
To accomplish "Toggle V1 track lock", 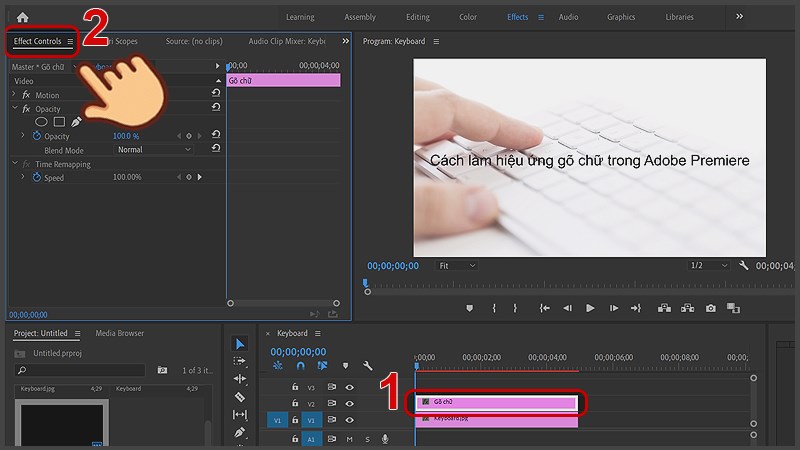I will 295,419.
